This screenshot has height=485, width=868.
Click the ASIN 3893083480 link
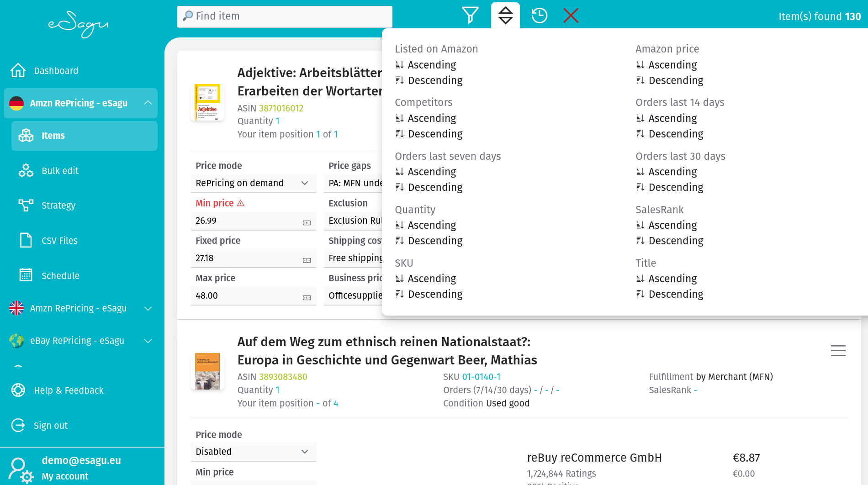pos(283,377)
